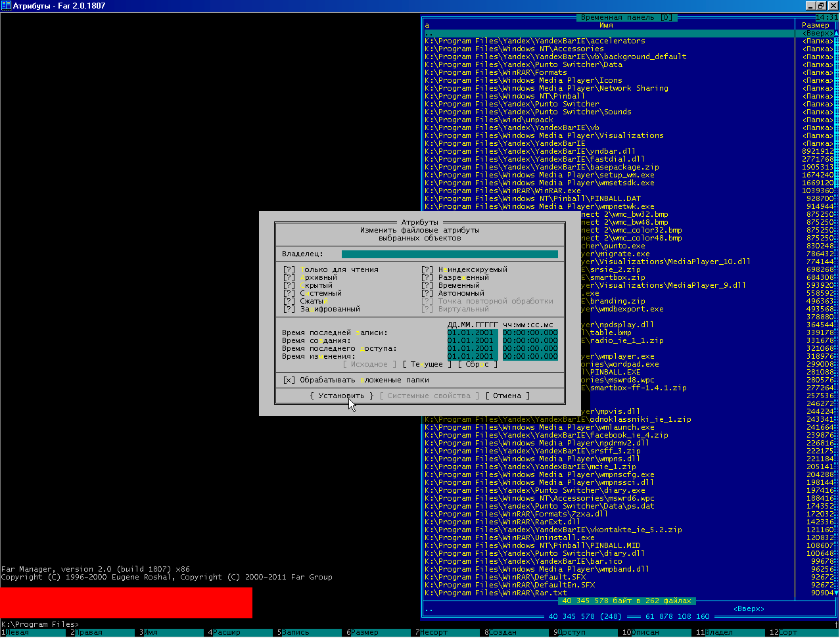Click the creation date field for 'Время создания'
This screenshot has width=840, height=638.
pyautogui.click(x=471, y=341)
